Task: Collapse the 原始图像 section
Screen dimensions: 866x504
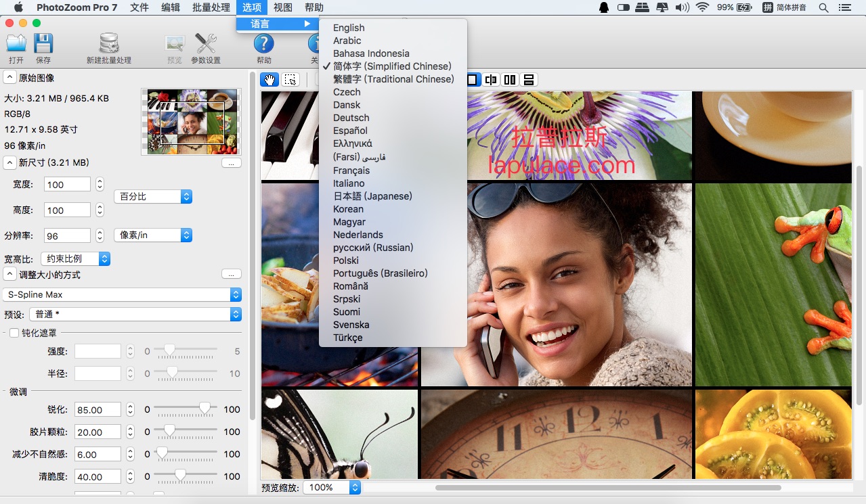Action: pos(10,78)
